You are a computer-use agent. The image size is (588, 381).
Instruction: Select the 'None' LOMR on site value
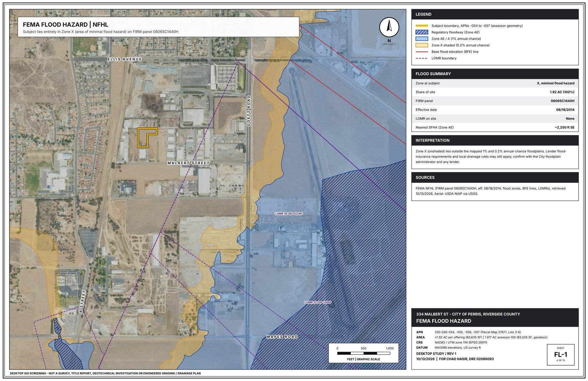click(570, 119)
